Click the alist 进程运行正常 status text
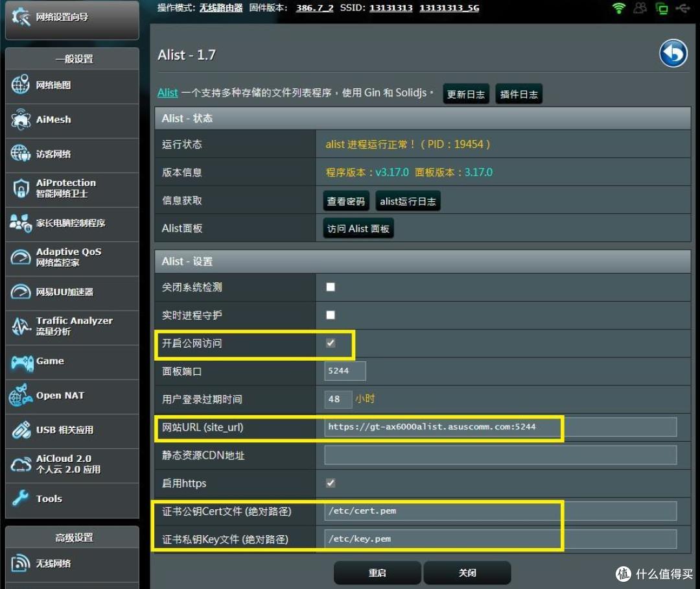Screen dimensions: 700x589 coord(408,144)
